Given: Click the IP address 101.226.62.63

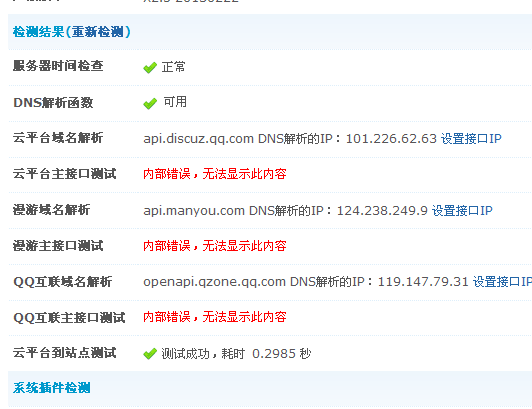Looking at the screenshot, I should click(391, 138).
